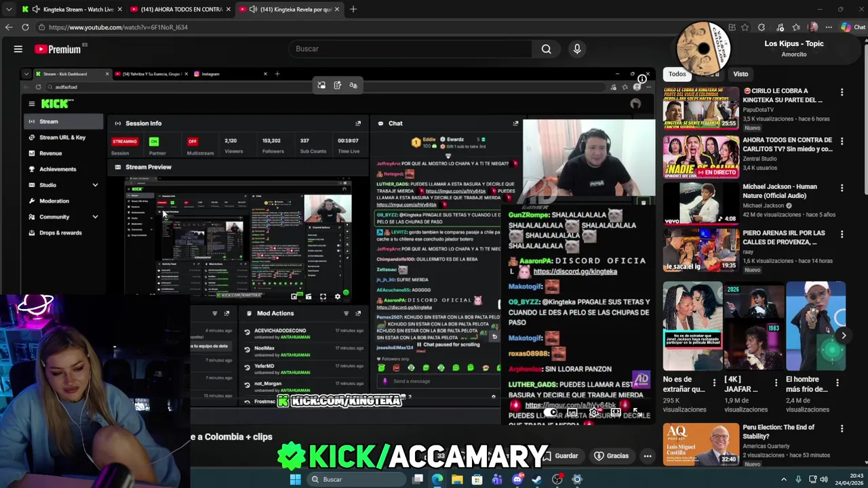
Task: Add page to favorites with the star icon
Action: click(745, 27)
